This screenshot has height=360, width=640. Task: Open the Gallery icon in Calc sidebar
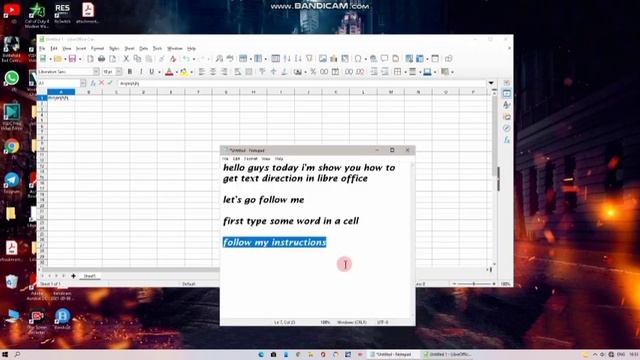click(507, 117)
